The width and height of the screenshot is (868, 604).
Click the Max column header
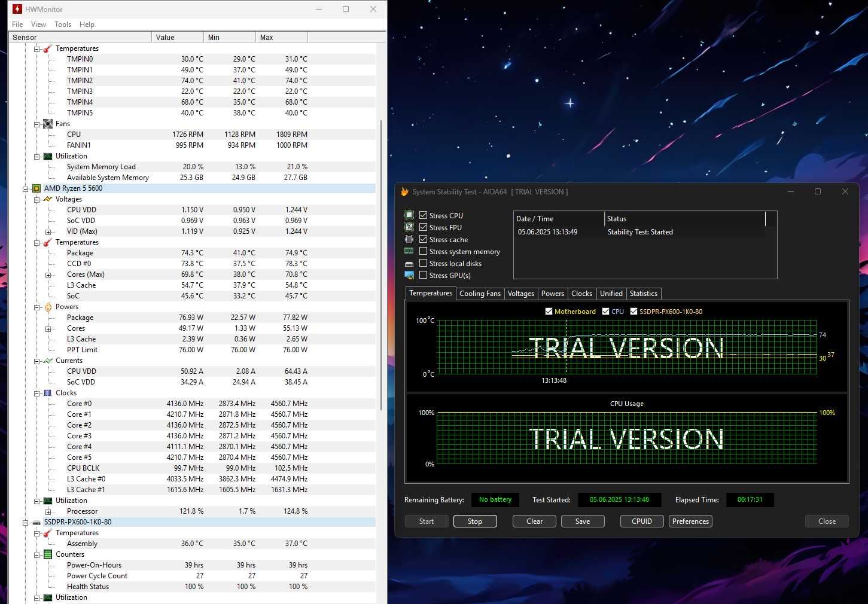[x=282, y=37]
